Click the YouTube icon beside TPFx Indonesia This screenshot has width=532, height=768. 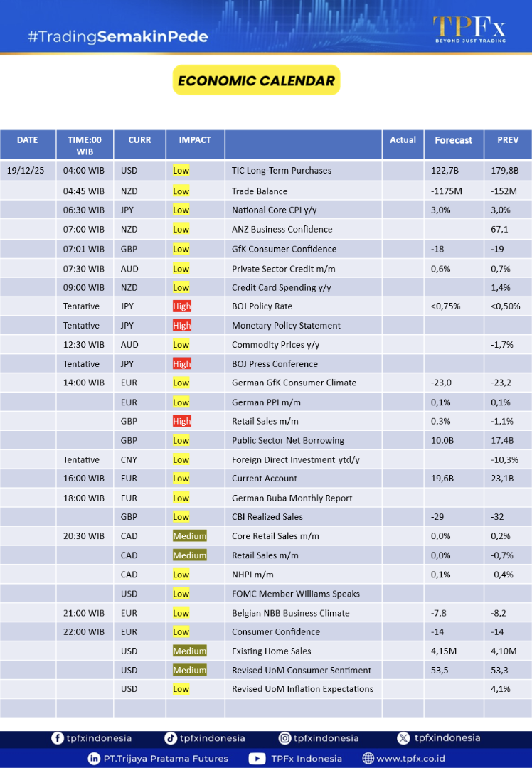pos(257,759)
